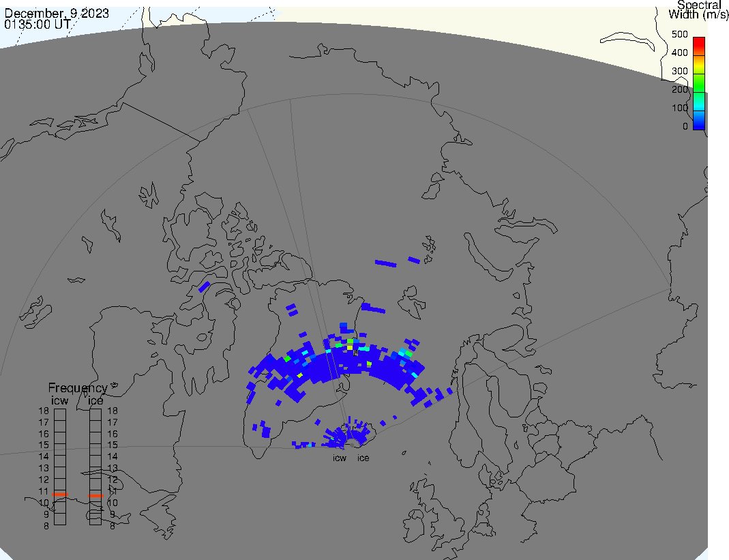This screenshot has width=729, height=560.
Task: Click the red top of the color bar
Action: [x=699, y=46]
